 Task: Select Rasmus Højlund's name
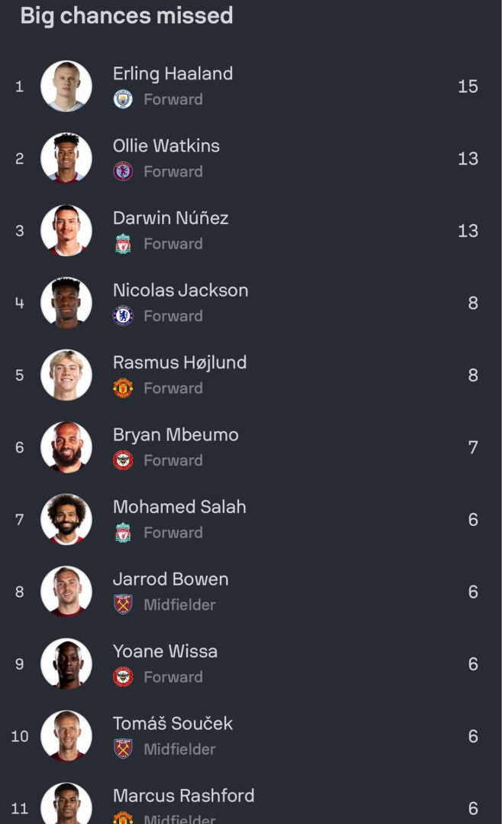tap(179, 362)
